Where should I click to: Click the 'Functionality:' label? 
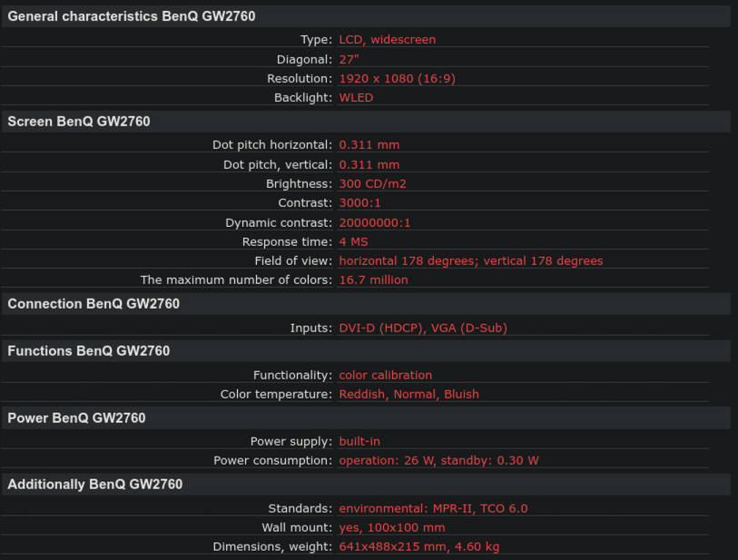293,375
